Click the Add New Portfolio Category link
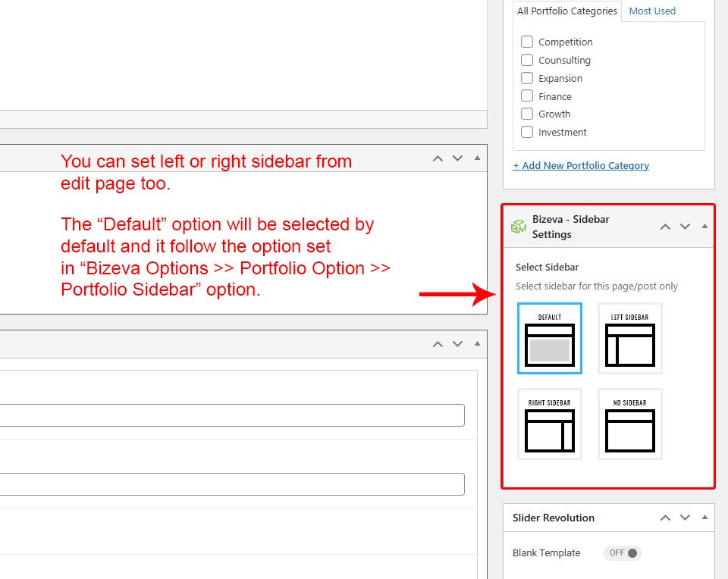This screenshot has width=728, height=579. point(581,165)
